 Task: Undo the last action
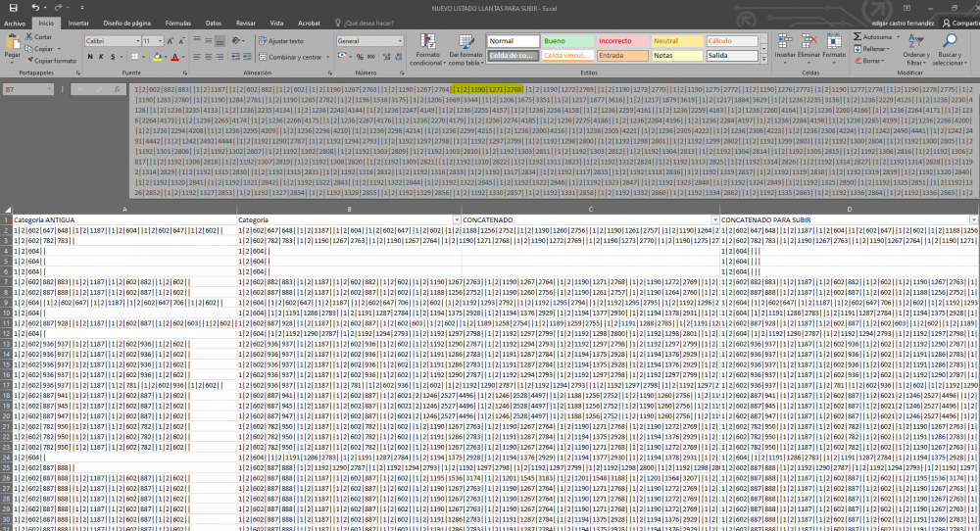tap(35, 8)
